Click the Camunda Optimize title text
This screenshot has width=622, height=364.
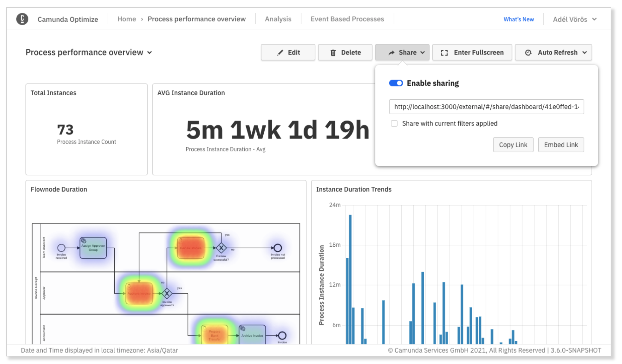pyautogui.click(x=68, y=19)
